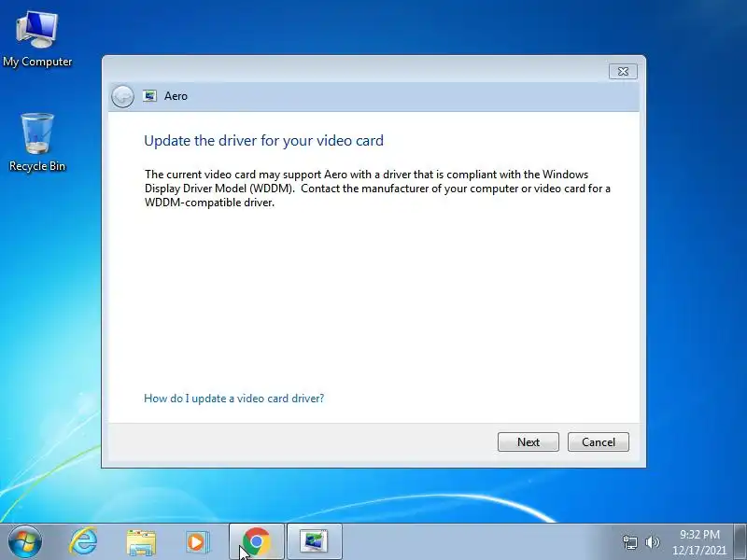Screen dimensions: 747x560
Task: Click the Aero troubleshooter title icon
Action: click(x=149, y=96)
